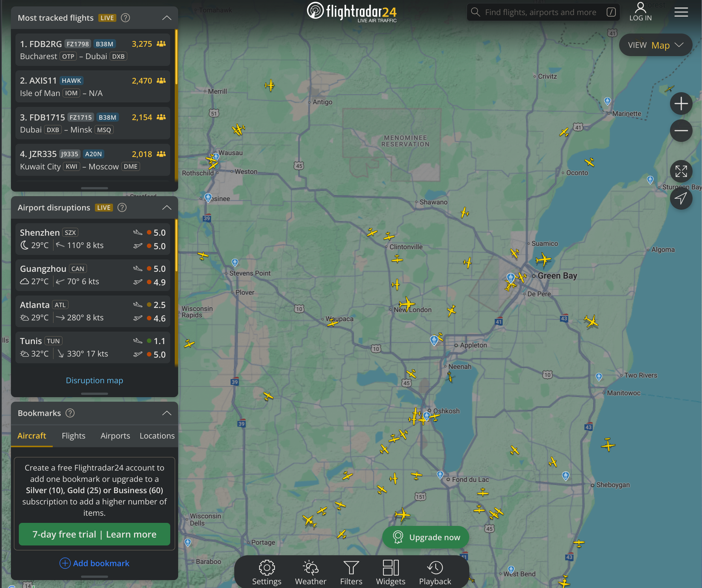The height and width of the screenshot is (588, 702).
Task: Open the hamburger main menu
Action: click(x=681, y=12)
